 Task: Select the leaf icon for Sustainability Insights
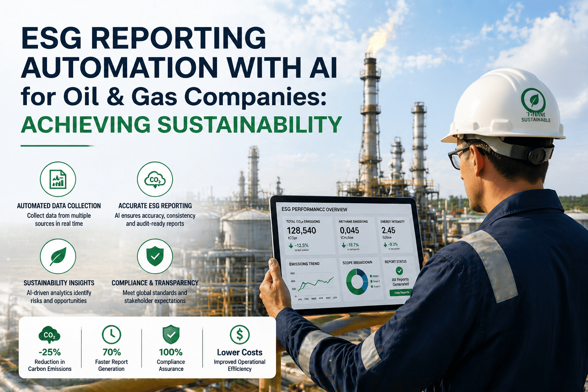(x=58, y=256)
